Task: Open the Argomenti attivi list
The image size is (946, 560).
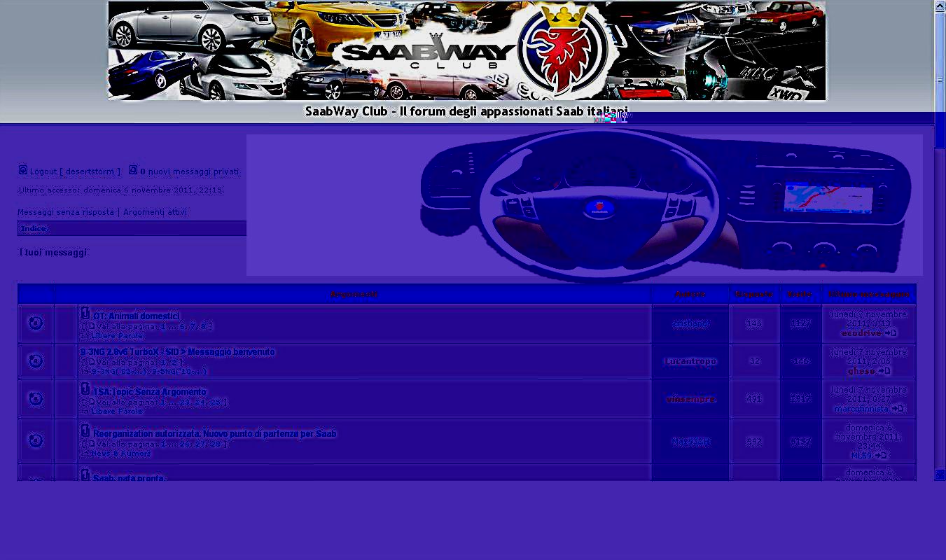Action: [x=155, y=212]
